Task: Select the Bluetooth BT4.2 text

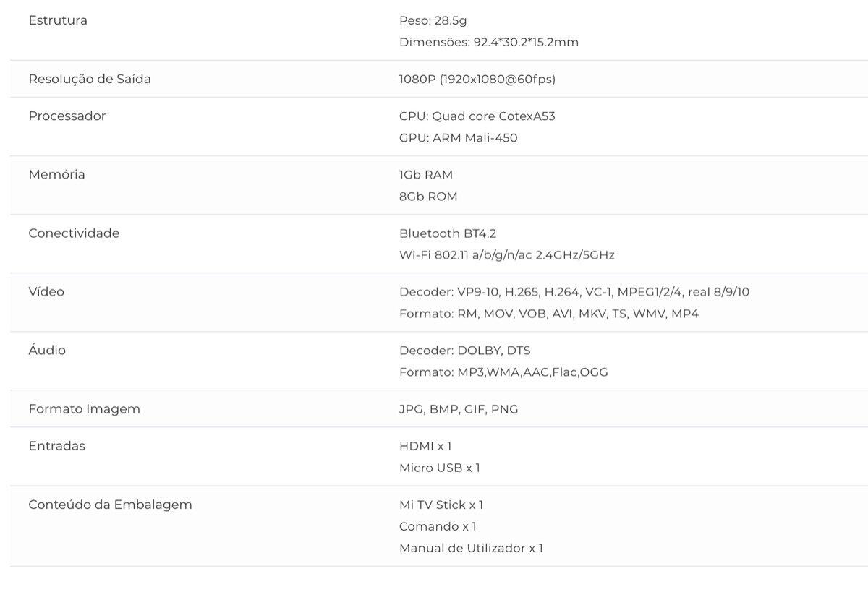Action: pos(447,233)
